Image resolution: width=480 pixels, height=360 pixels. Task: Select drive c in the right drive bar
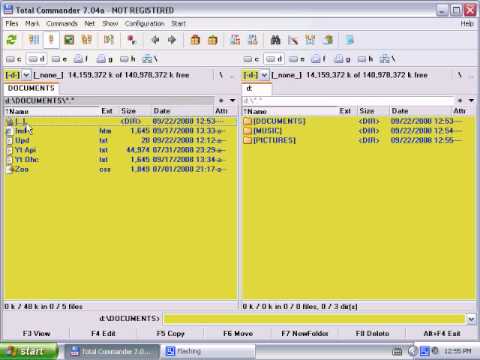[x=251, y=59]
